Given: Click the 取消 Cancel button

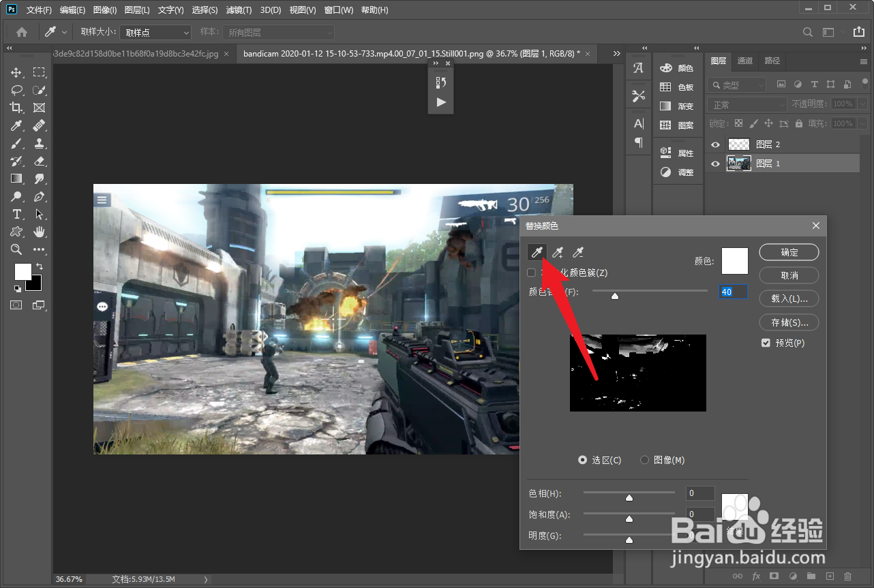Looking at the screenshot, I should pyautogui.click(x=789, y=275).
